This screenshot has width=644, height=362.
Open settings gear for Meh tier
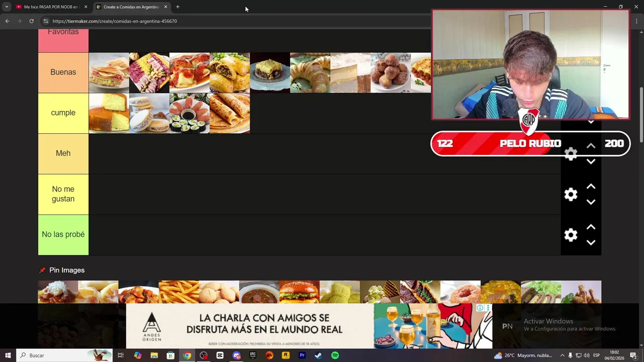(x=571, y=154)
